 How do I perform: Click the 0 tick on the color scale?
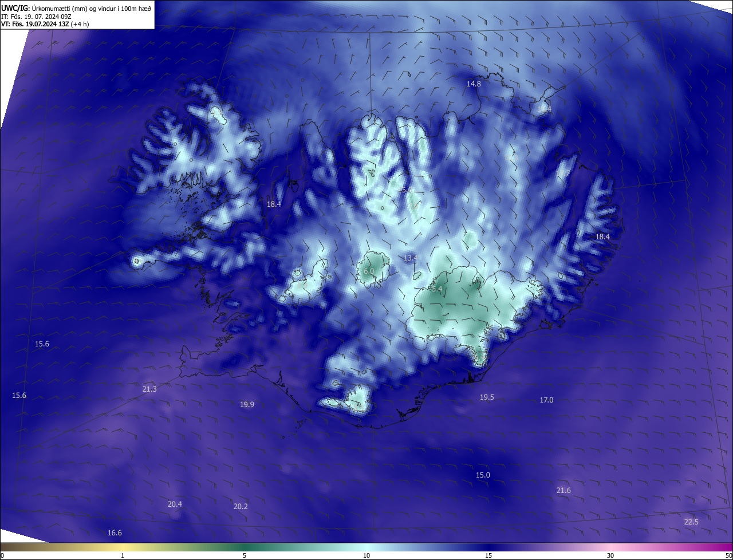point(2,555)
